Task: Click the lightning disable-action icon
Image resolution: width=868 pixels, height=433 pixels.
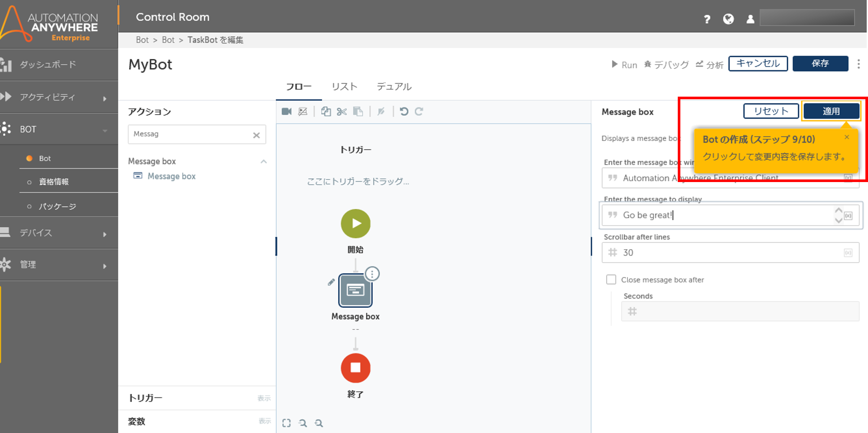Action: [381, 111]
